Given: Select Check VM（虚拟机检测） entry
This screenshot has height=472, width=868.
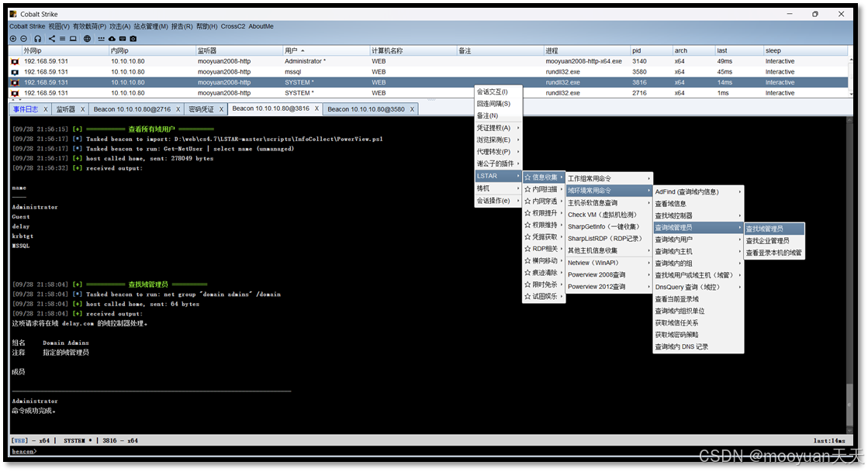Looking at the screenshot, I should tap(610, 215).
